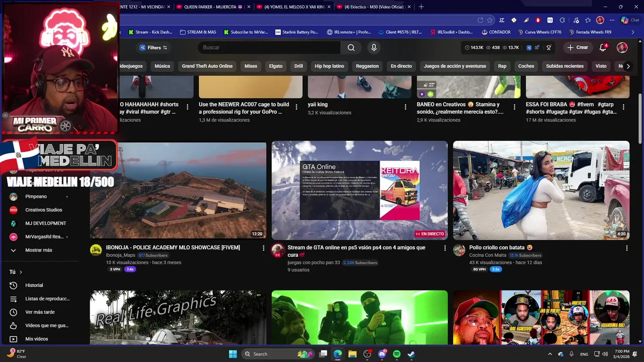The height and width of the screenshot is (362, 644).
Task: Select the Hip hop latino chip
Action: coord(330,66)
